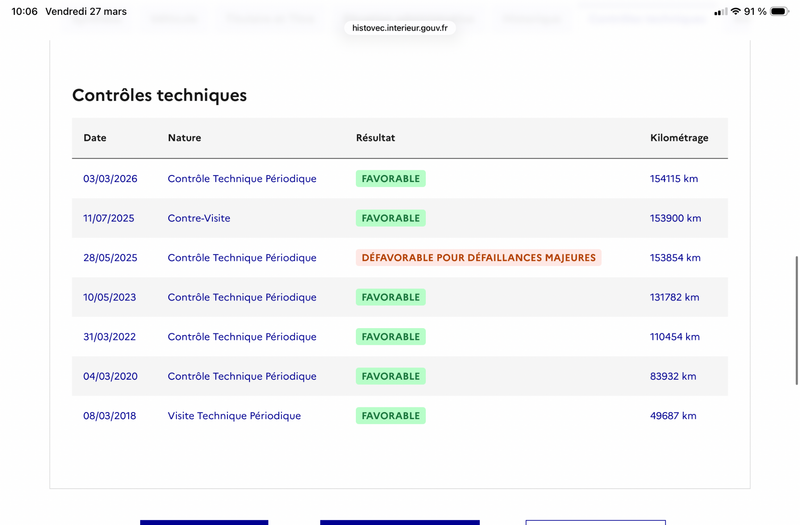Screen dimensions: 800x525
Task: Click the DÉFAVORABLE POUR DÉFAILLANCES MAJEURES badge
Action: (x=479, y=258)
